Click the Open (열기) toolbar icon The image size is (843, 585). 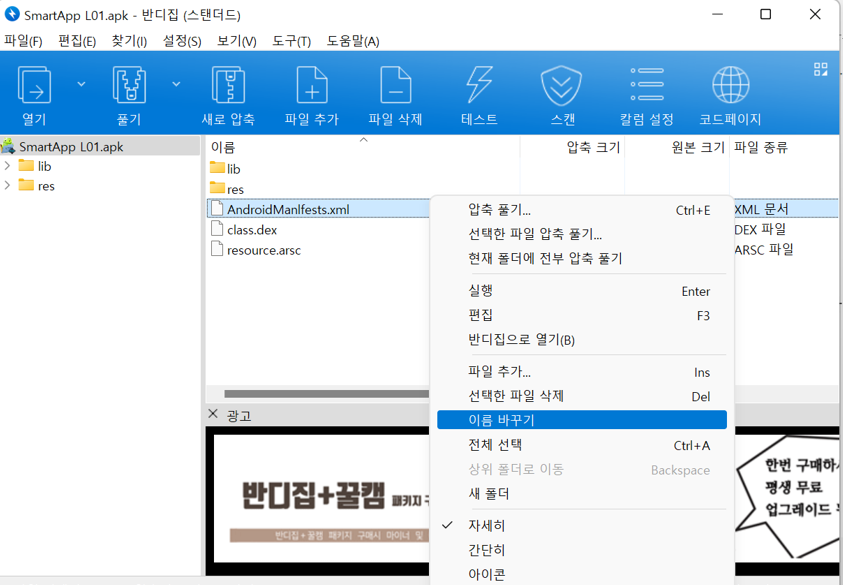click(x=34, y=84)
